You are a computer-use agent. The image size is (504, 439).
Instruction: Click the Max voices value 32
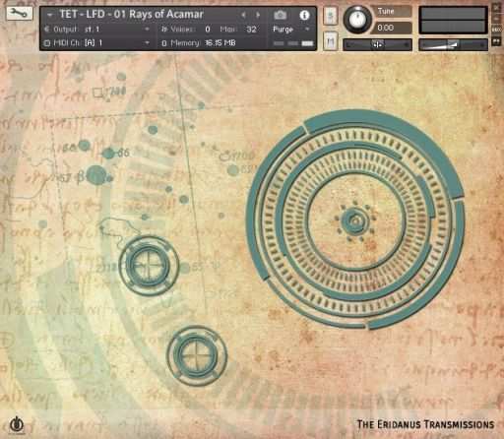click(x=251, y=30)
